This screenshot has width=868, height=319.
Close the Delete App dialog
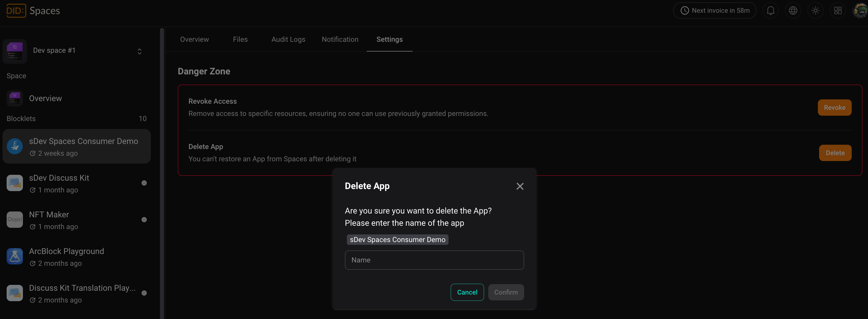(520, 187)
